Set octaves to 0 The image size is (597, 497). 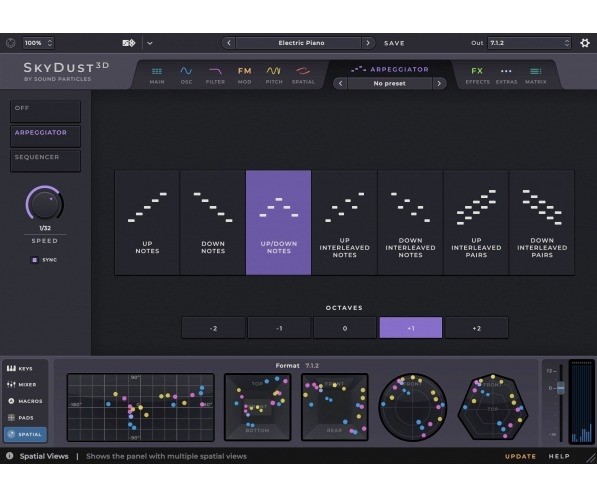coord(345,328)
